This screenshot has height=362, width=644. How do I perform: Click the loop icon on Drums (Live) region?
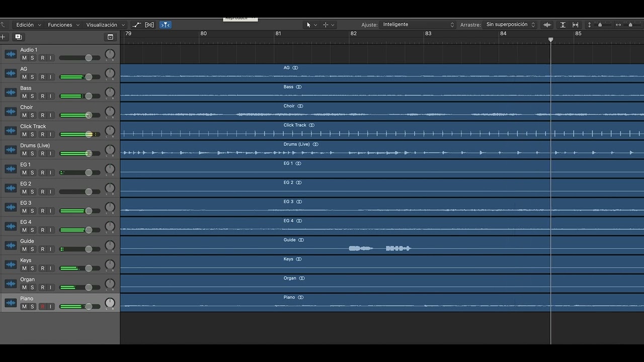[315, 144]
